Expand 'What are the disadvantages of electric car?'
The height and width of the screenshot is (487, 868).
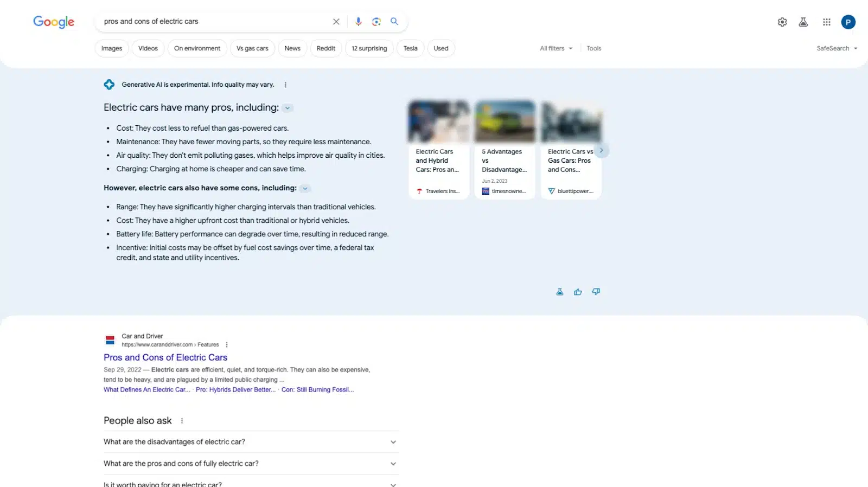[251, 442]
